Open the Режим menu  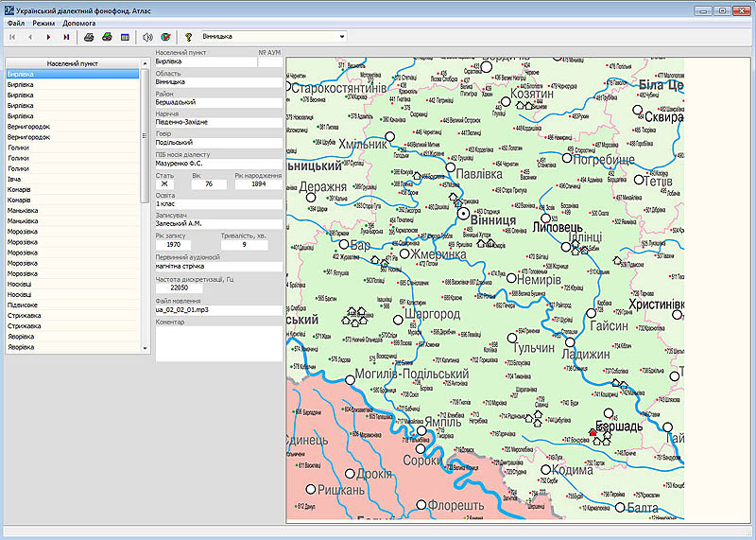[43, 23]
